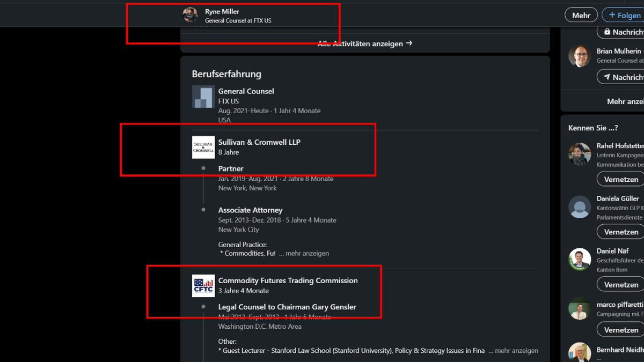
Task: Click Daniel Näf's profile photo
Action: click(580, 259)
